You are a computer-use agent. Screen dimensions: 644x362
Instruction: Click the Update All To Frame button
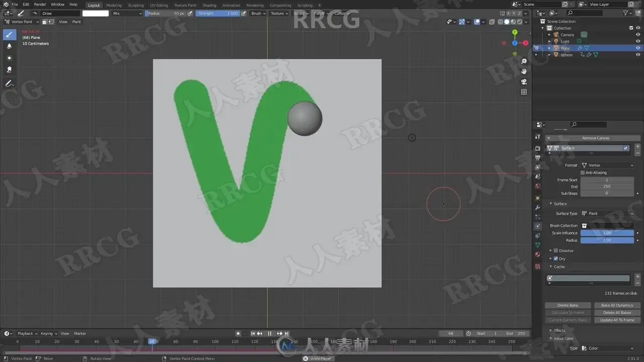(x=617, y=320)
